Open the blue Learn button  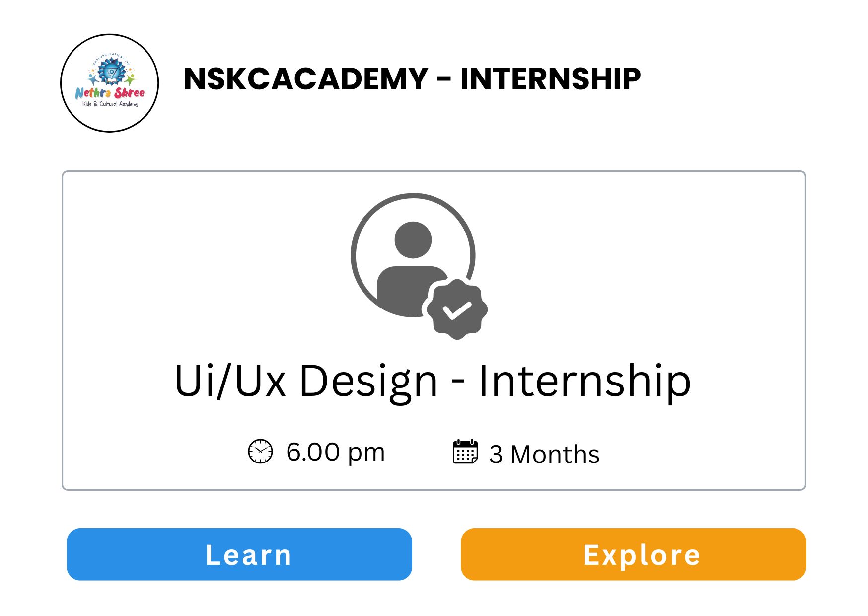(x=239, y=554)
